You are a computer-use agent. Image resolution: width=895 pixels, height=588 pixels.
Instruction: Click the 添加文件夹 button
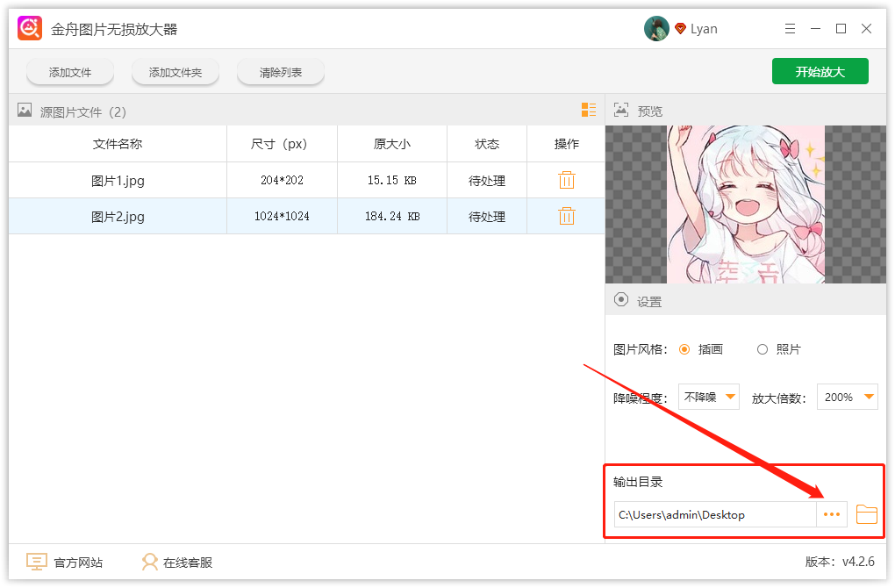tap(175, 73)
